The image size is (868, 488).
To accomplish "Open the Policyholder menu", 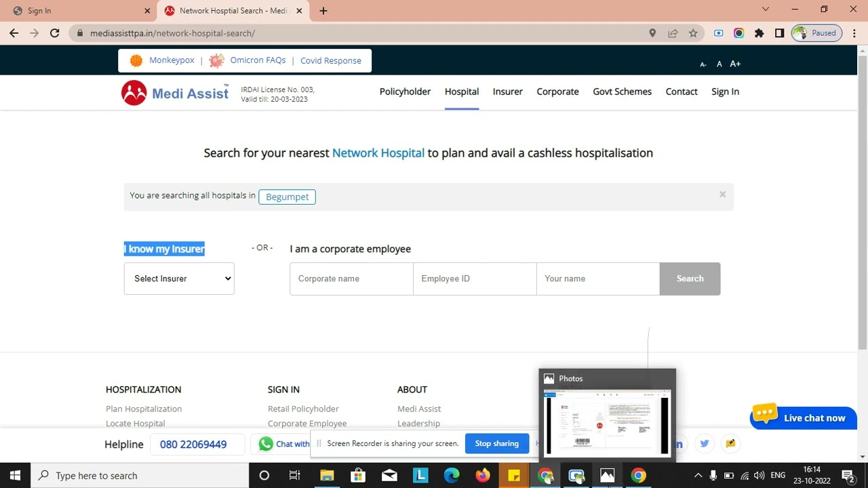I will (405, 91).
